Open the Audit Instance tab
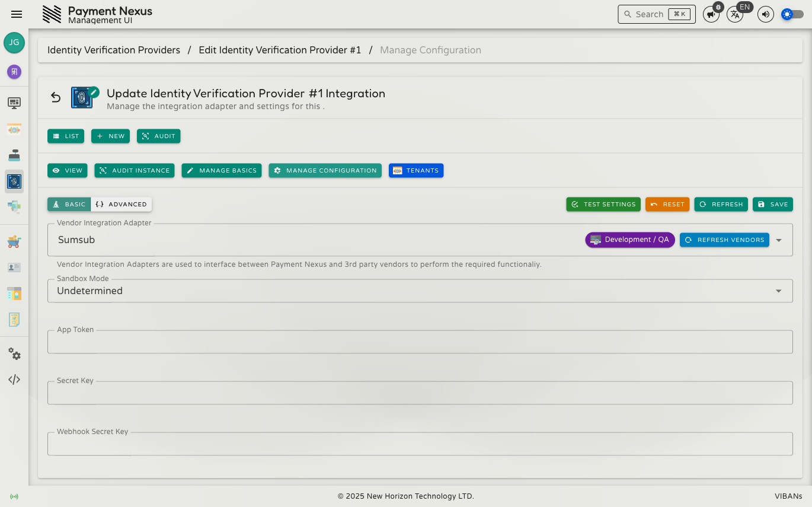The width and height of the screenshot is (812, 507). pos(135,170)
